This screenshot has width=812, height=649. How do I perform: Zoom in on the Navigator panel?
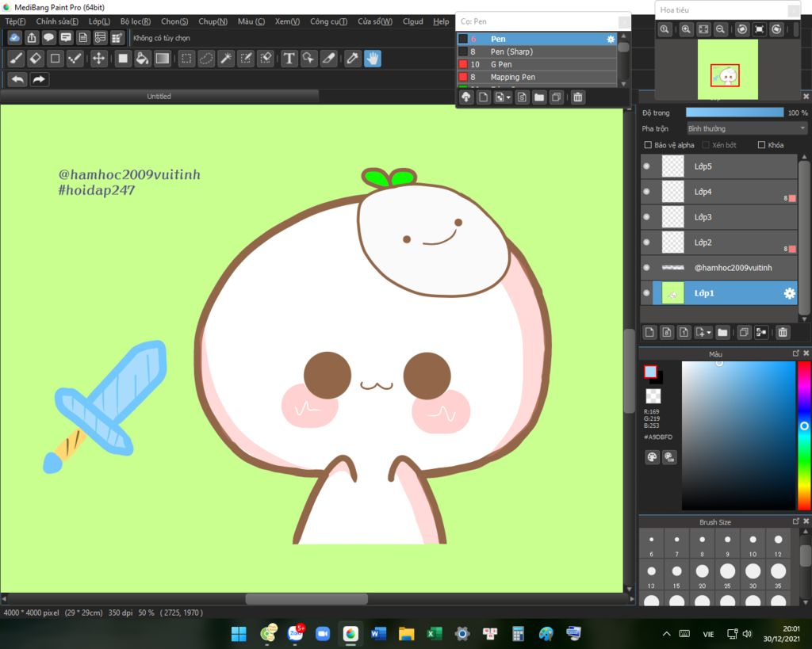click(686, 29)
